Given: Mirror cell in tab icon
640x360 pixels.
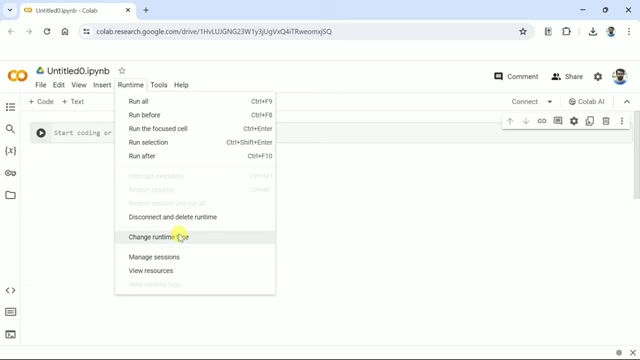Looking at the screenshot, I should 590,121.
